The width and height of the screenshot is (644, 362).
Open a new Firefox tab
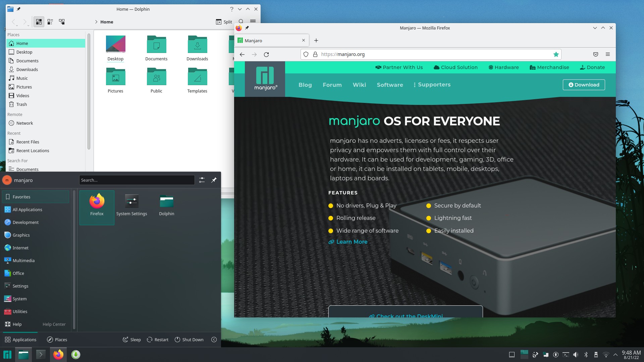click(x=316, y=41)
